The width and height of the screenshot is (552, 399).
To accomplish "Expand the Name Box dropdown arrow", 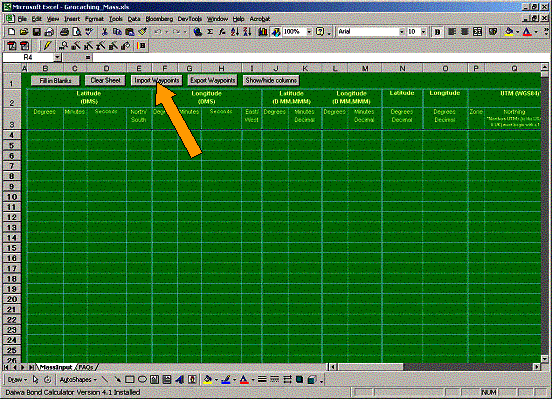I will (57, 57).
